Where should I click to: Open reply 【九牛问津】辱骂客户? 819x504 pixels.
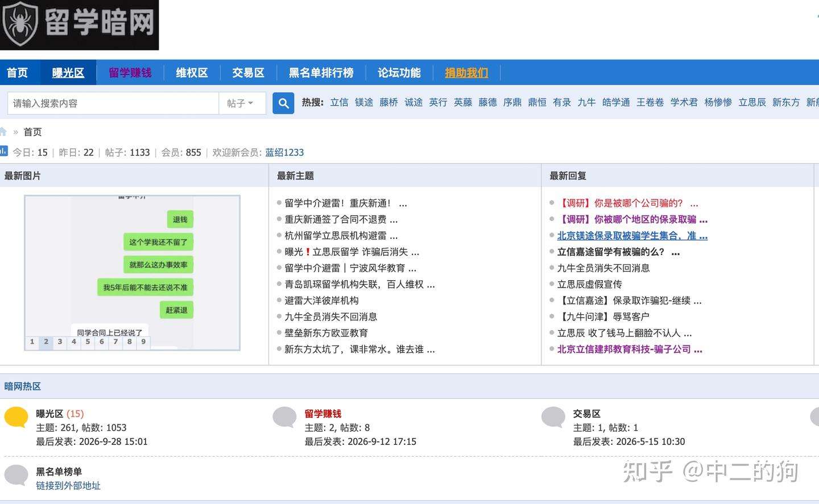[603, 316]
